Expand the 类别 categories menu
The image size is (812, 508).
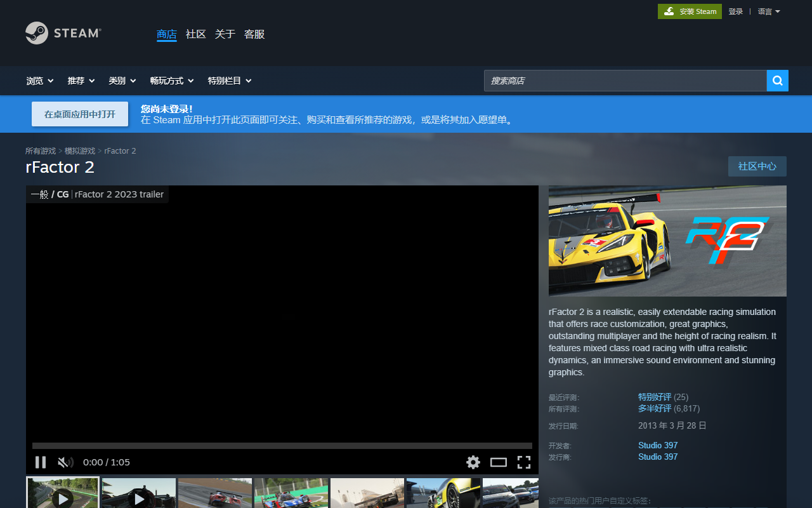tap(122, 81)
